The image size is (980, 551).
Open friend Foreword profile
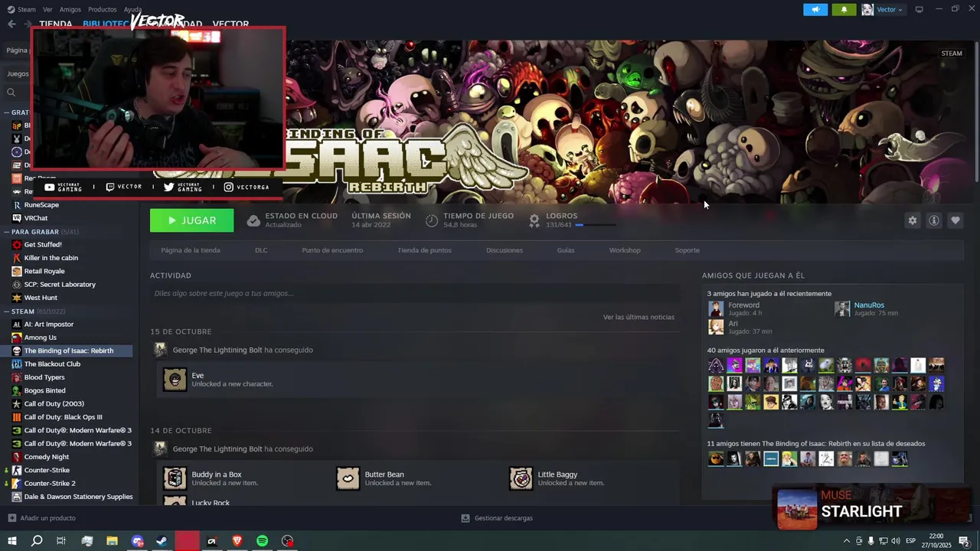[x=743, y=305]
